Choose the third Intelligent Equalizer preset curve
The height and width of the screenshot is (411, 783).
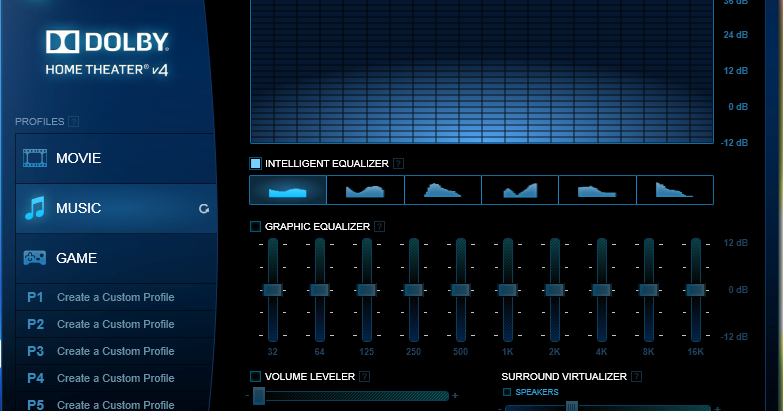click(x=443, y=190)
